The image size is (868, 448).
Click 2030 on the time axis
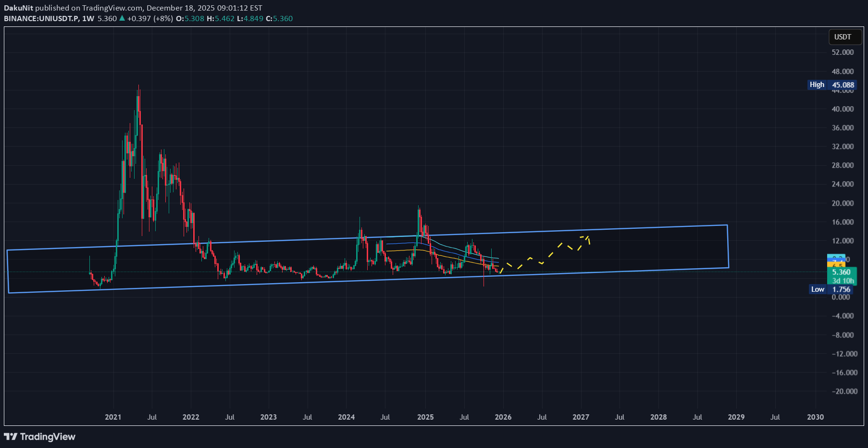tap(815, 417)
